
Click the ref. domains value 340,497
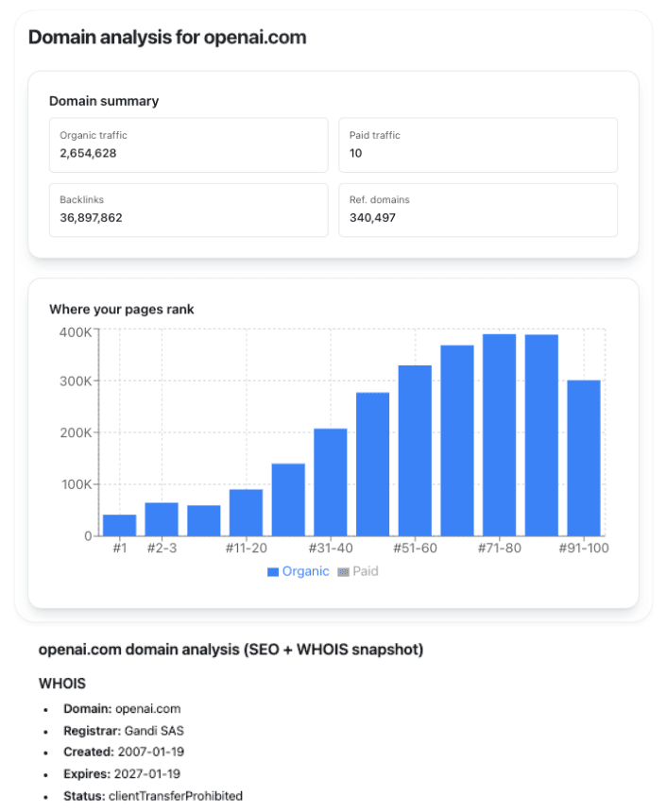372,218
